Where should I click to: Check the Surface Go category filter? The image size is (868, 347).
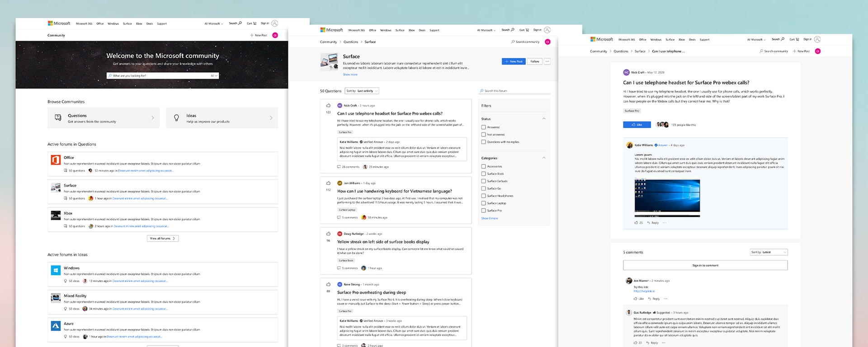click(484, 188)
